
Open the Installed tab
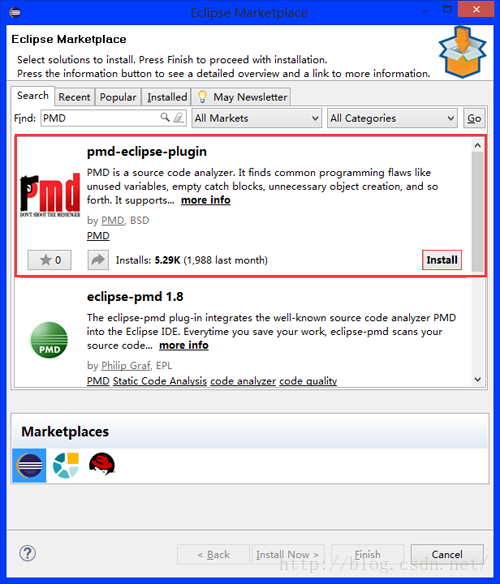click(x=167, y=97)
